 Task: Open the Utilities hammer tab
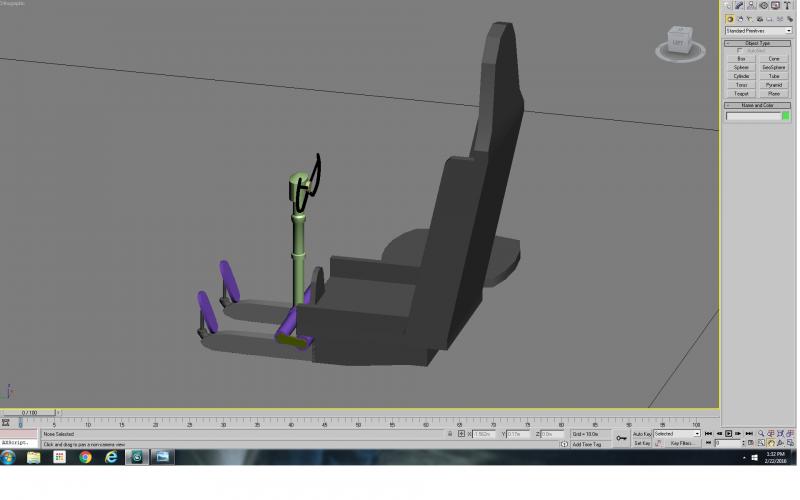coord(787,6)
